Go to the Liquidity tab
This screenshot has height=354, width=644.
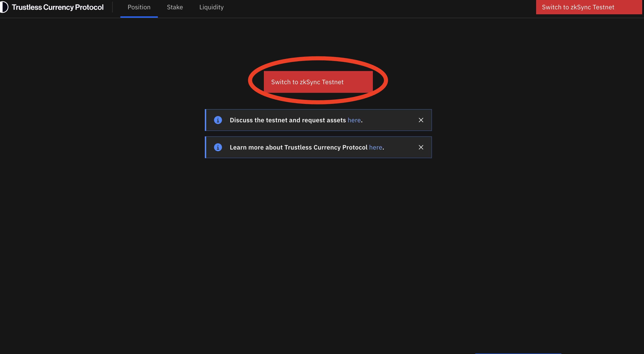pyautogui.click(x=211, y=7)
